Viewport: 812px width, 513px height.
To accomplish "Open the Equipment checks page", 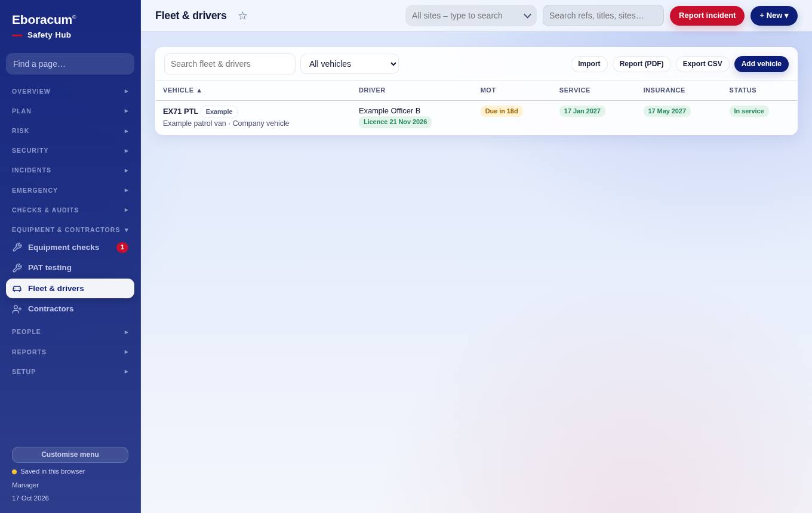I will click(x=70, y=248).
